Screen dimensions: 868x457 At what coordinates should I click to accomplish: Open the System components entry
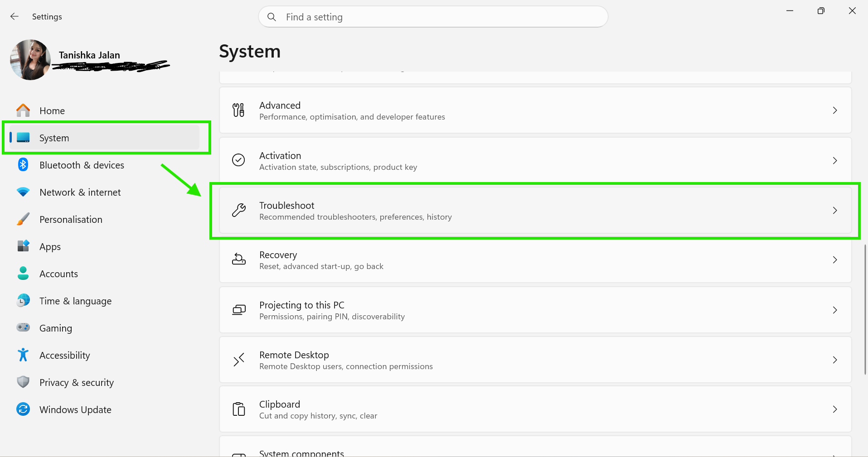point(535,447)
